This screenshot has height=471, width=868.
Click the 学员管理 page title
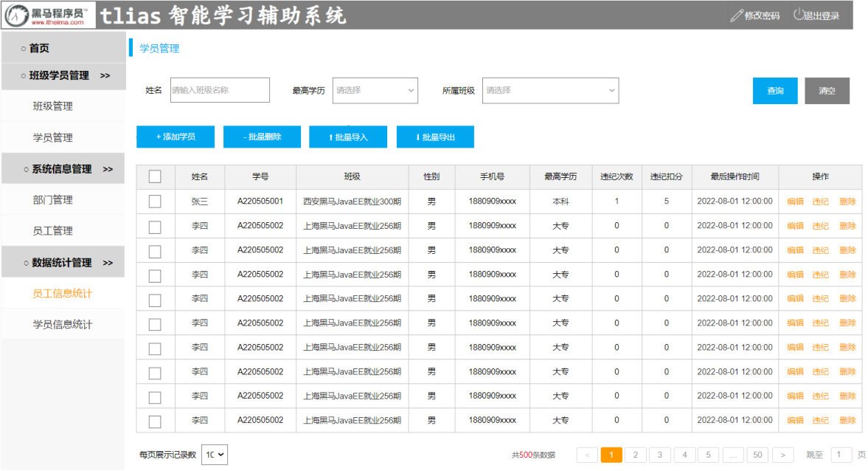(159, 48)
